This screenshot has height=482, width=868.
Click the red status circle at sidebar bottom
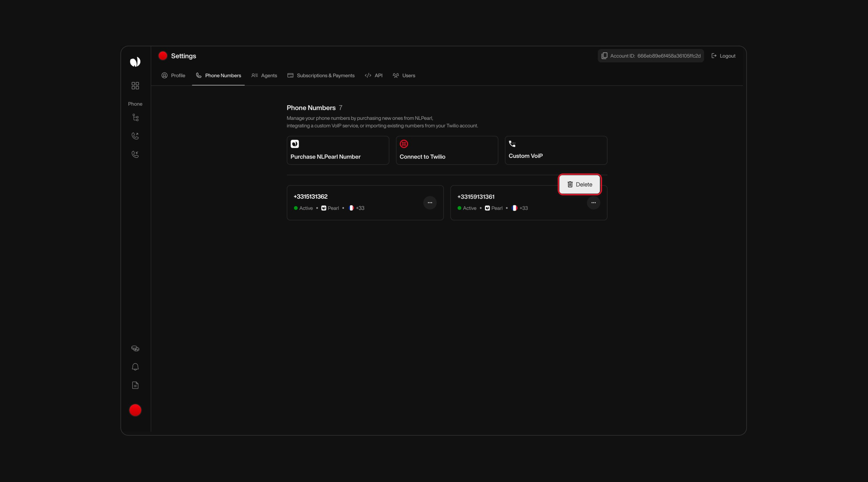(x=135, y=410)
